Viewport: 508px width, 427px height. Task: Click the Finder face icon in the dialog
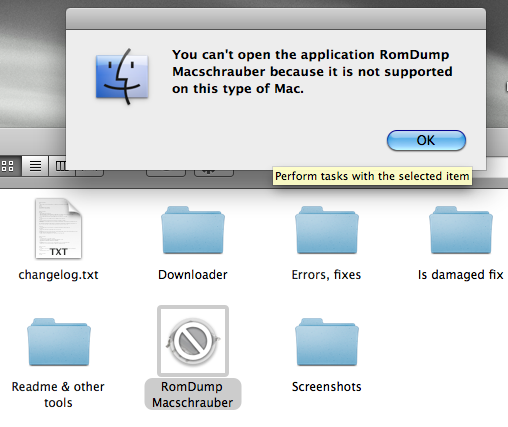tap(122, 77)
